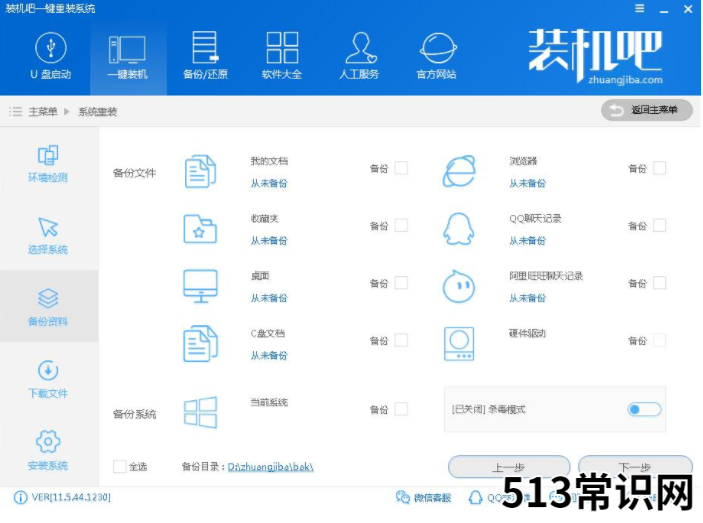Image resolution: width=703 pixels, height=523 pixels.
Task: Click the 备份文件 section label
Action: pos(135,173)
